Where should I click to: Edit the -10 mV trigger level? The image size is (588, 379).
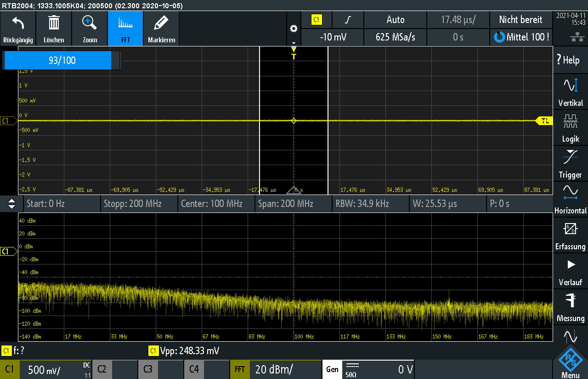[332, 37]
